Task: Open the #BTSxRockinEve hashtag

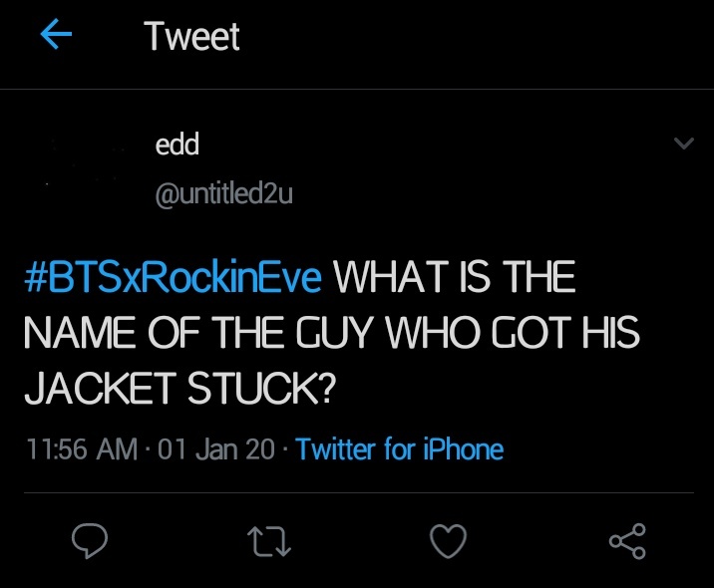Action: coord(172,278)
